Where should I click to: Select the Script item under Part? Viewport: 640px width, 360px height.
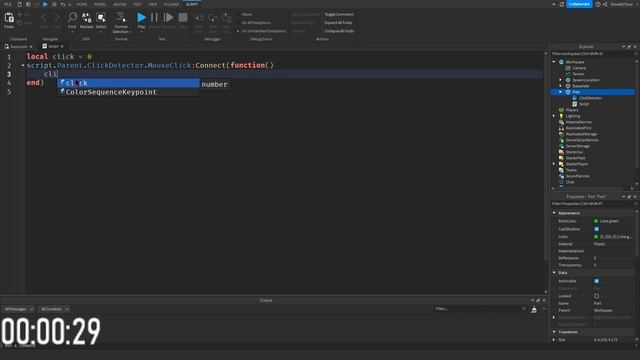584,104
